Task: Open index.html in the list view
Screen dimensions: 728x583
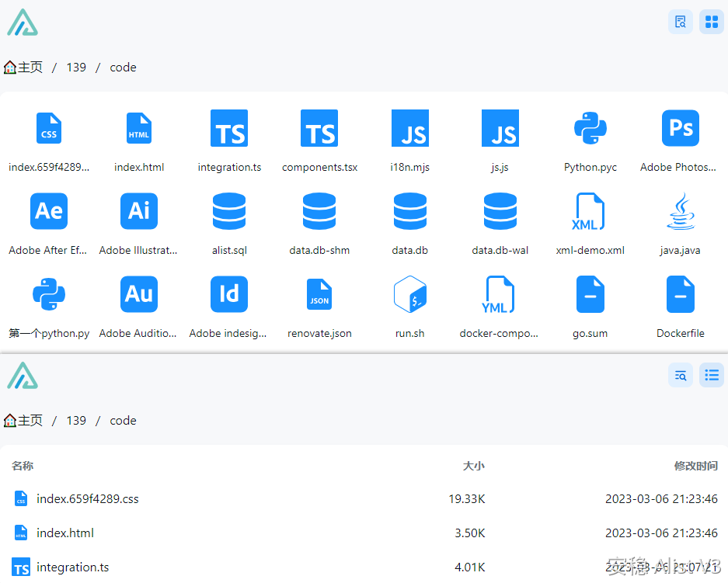Action: pos(65,533)
